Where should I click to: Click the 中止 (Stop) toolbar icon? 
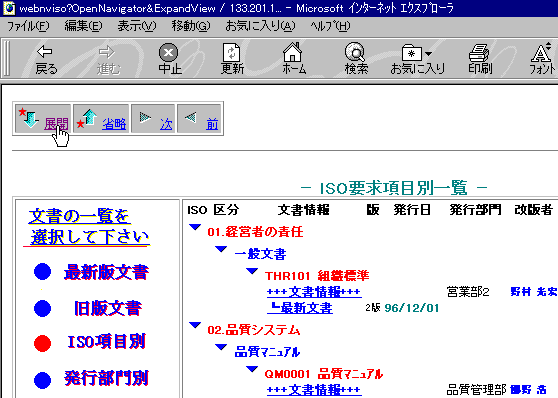point(169,59)
